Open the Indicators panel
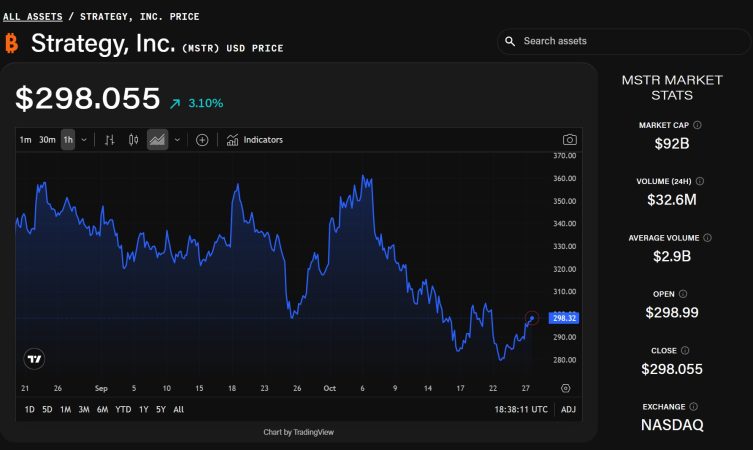 tap(255, 140)
